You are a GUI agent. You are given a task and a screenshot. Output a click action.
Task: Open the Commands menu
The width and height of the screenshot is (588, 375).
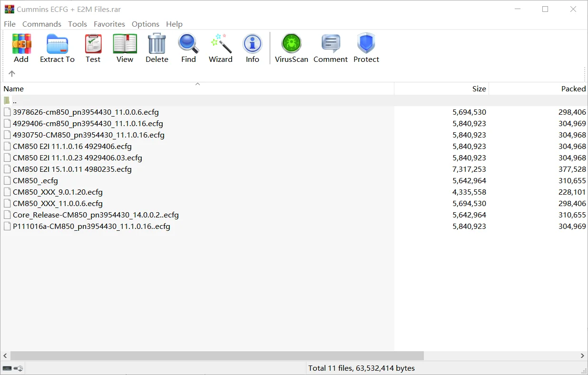click(x=42, y=24)
